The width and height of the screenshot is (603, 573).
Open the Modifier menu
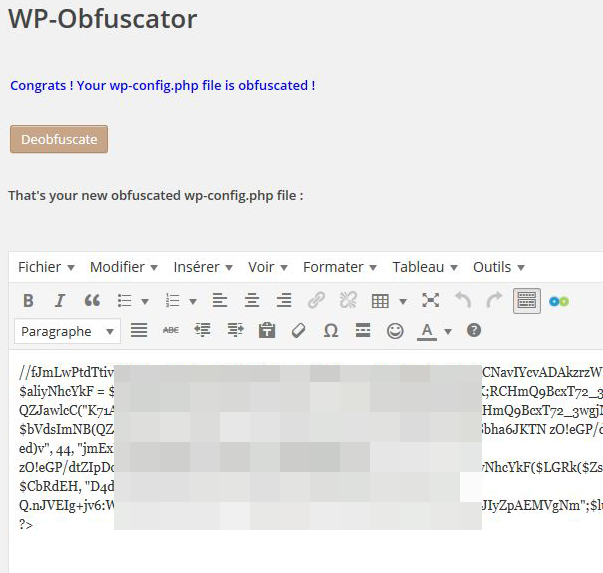[123, 267]
